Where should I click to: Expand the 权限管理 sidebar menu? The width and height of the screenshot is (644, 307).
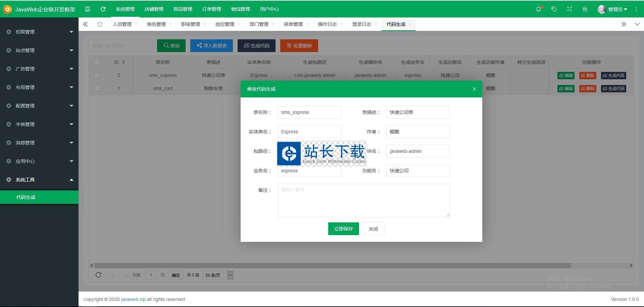coord(39,32)
